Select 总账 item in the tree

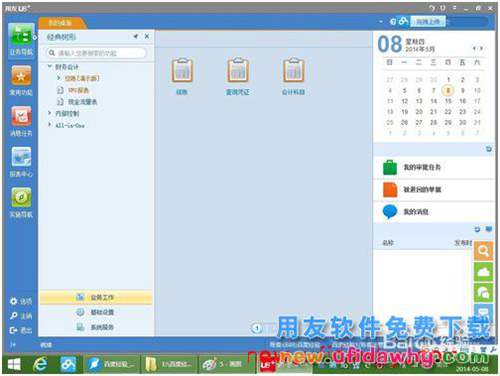82,78
